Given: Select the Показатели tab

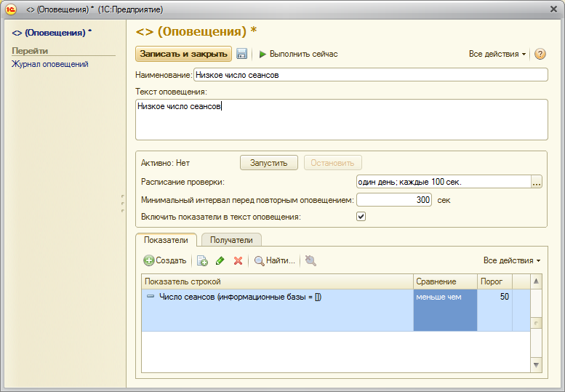Looking at the screenshot, I should pyautogui.click(x=166, y=240).
